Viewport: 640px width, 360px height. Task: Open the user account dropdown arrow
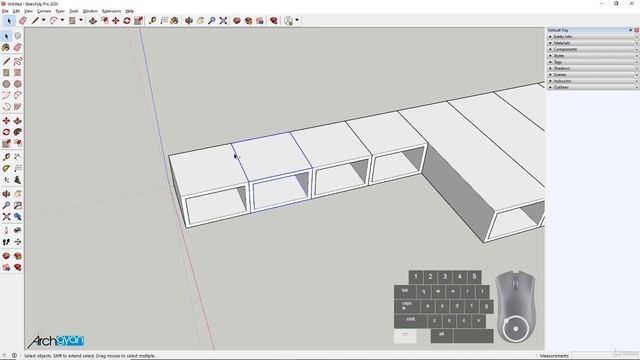pyautogui.click(x=297, y=20)
